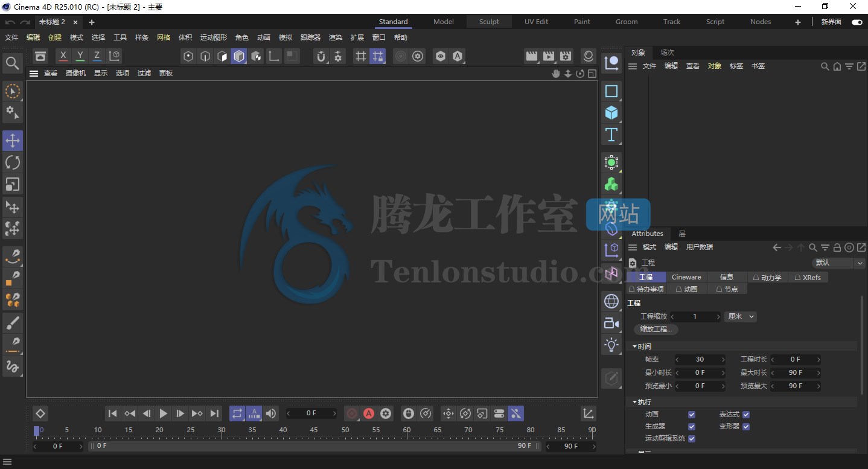868x469 pixels.
Task: Click the globe environment icon
Action: pyautogui.click(x=611, y=301)
